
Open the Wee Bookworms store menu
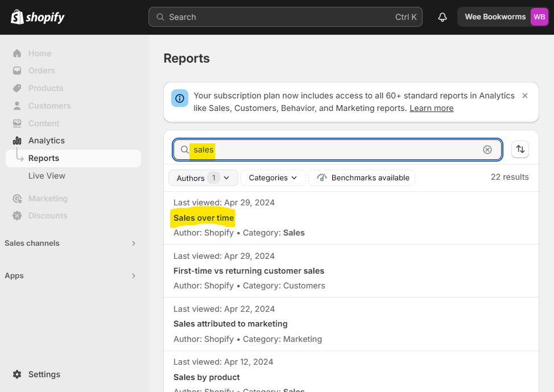503,16
